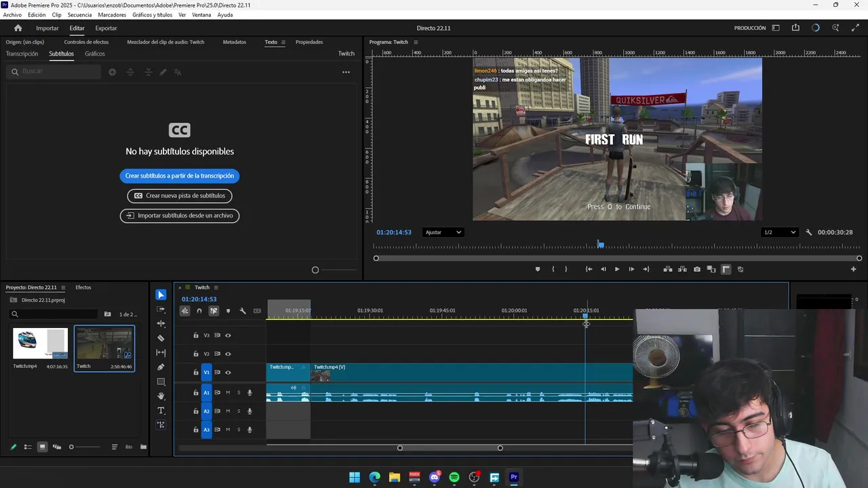
Task: Open the 1/2 playback resolution dropdown
Action: click(779, 232)
